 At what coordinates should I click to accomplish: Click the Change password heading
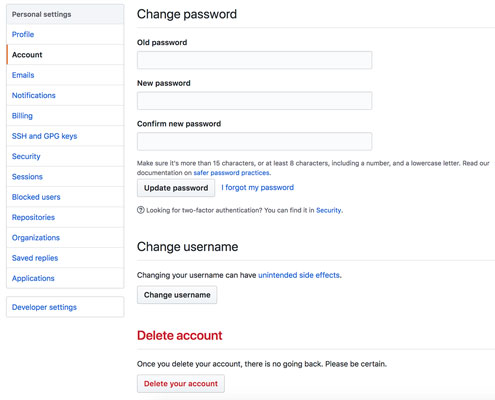click(187, 14)
